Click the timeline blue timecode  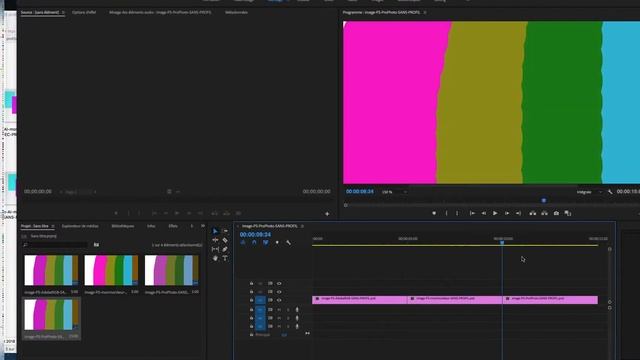click(x=255, y=234)
